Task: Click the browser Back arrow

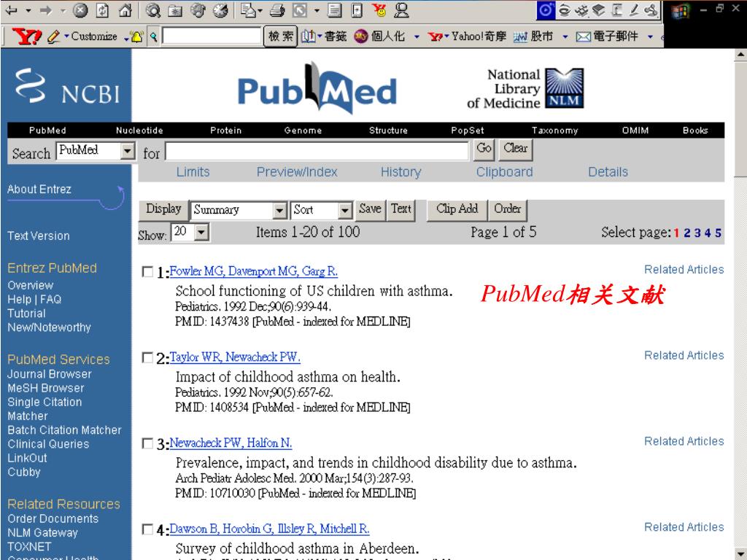Action: (x=12, y=10)
